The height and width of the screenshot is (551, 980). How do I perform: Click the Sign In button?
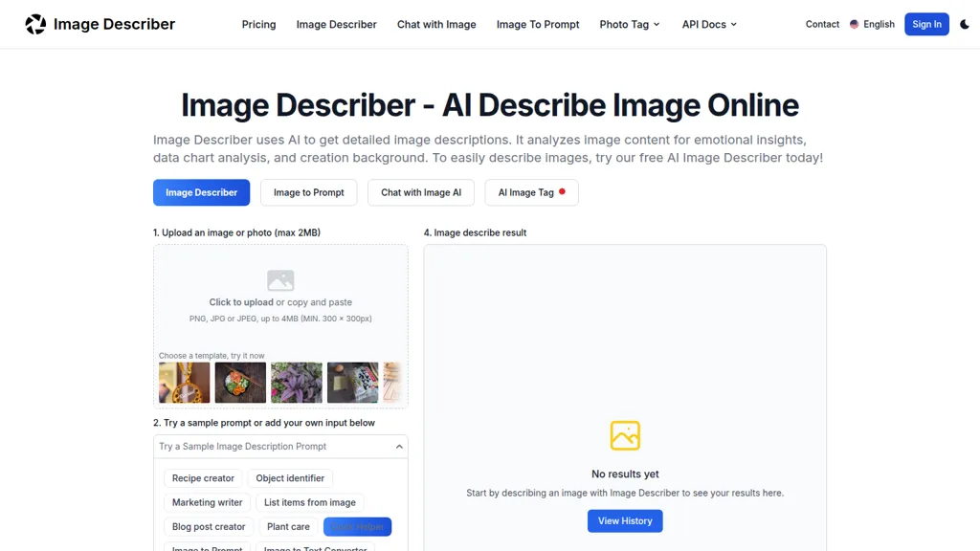click(x=926, y=24)
